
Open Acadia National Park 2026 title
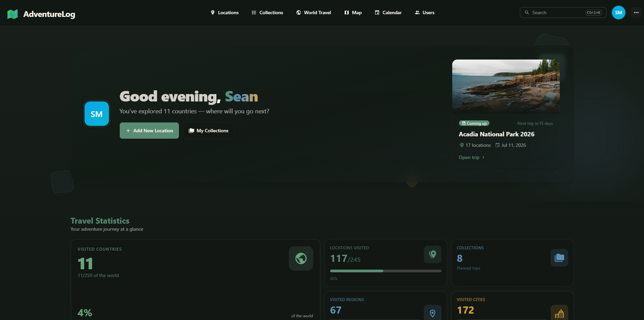(497, 134)
